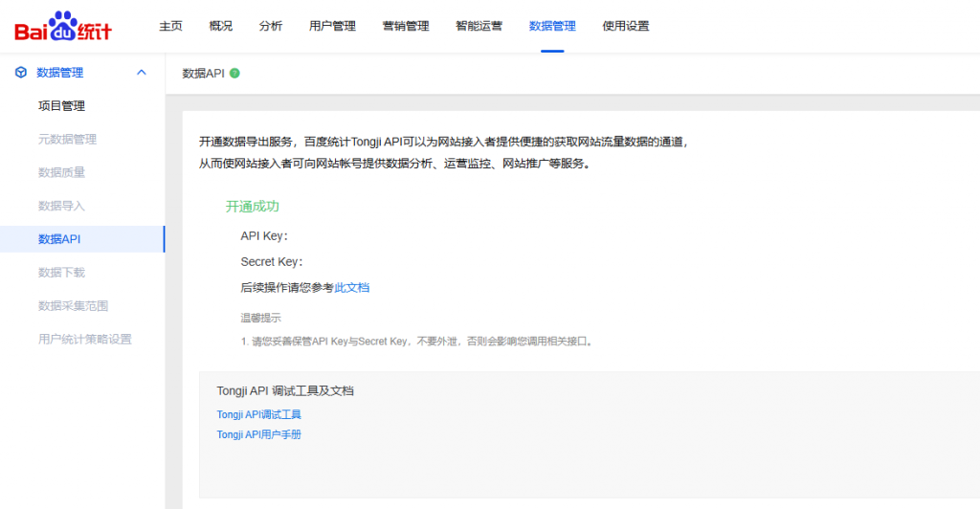This screenshot has height=509, width=980.
Task: Click the 温馨提示 heading
Action: tap(260, 318)
